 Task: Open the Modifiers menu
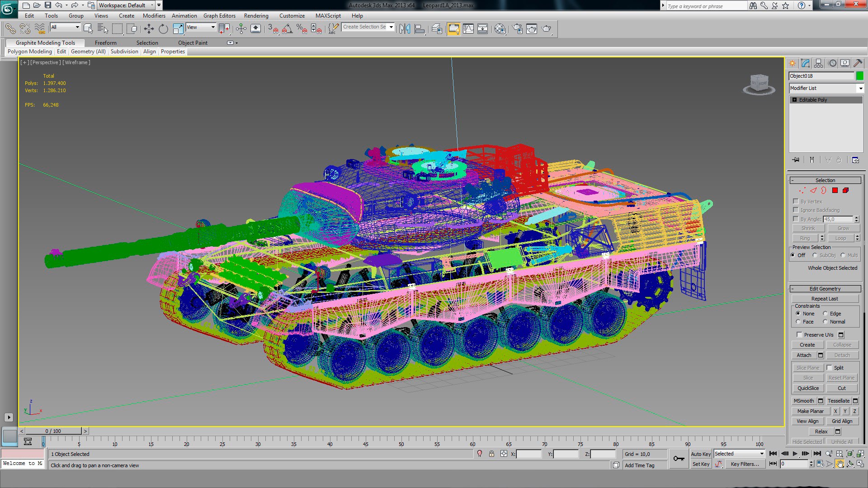[x=154, y=15]
